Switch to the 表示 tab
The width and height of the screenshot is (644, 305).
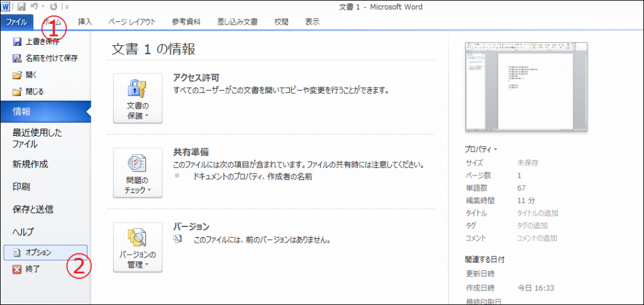312,22
